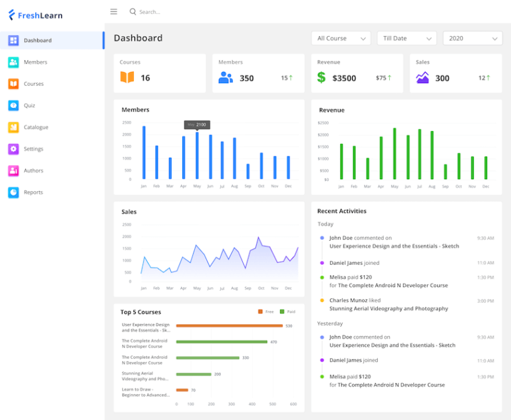This screenshot has width=511, height=420.
Task: Toggle the hamburger menu icon
Action: (x=113, y=12)
